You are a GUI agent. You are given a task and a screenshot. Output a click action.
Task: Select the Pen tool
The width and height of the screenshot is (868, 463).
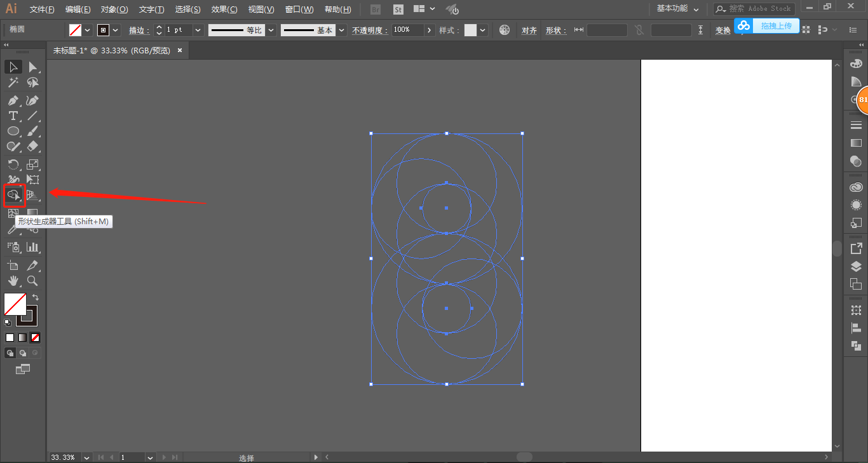13,100
